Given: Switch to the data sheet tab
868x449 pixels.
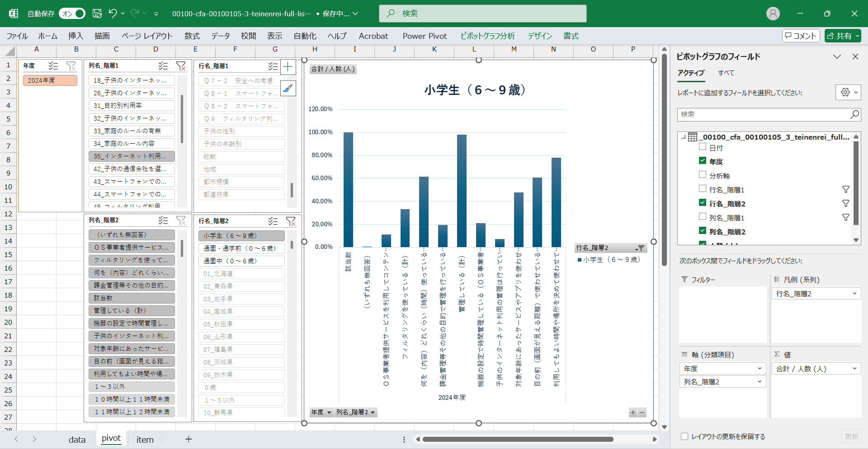Looking at the screenshot, I should coord(77,440).
